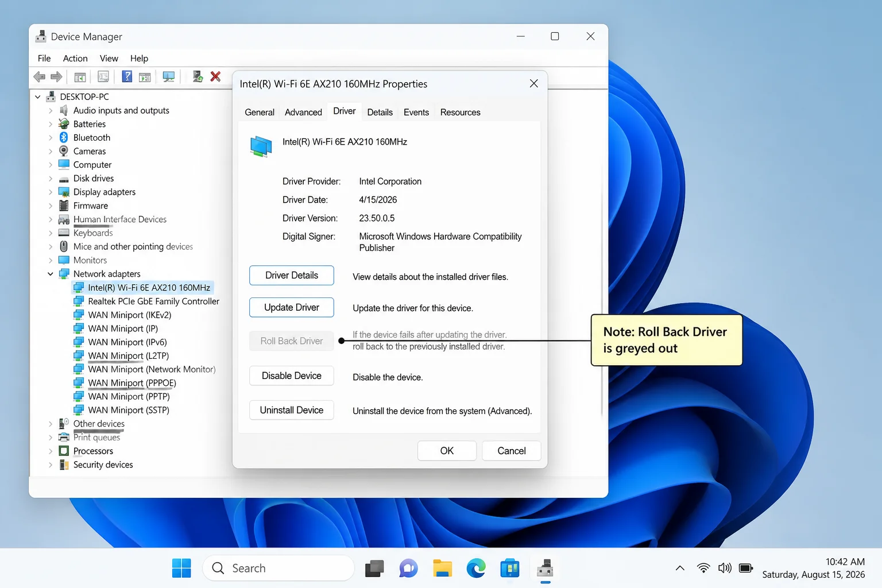Click the Mice and other pointing devices icon
882x588 pixels.
64,246
